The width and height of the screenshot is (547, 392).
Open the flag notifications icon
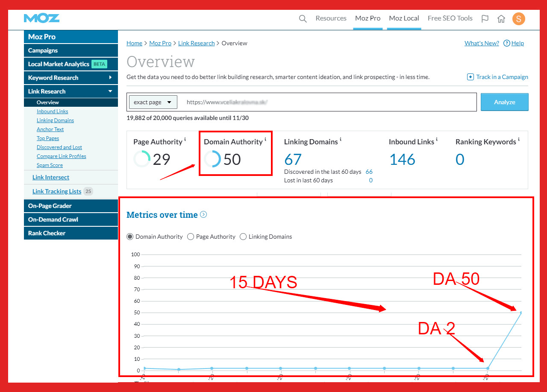(x=485, y=19)
